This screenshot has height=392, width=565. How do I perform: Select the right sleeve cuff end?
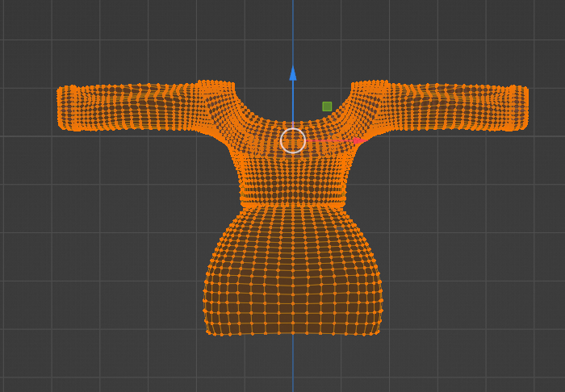(517, 108)
